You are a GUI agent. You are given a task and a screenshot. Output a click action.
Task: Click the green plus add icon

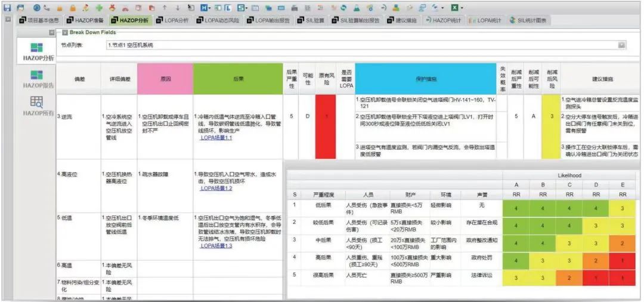pyautogui.click(x=98, y=8)
